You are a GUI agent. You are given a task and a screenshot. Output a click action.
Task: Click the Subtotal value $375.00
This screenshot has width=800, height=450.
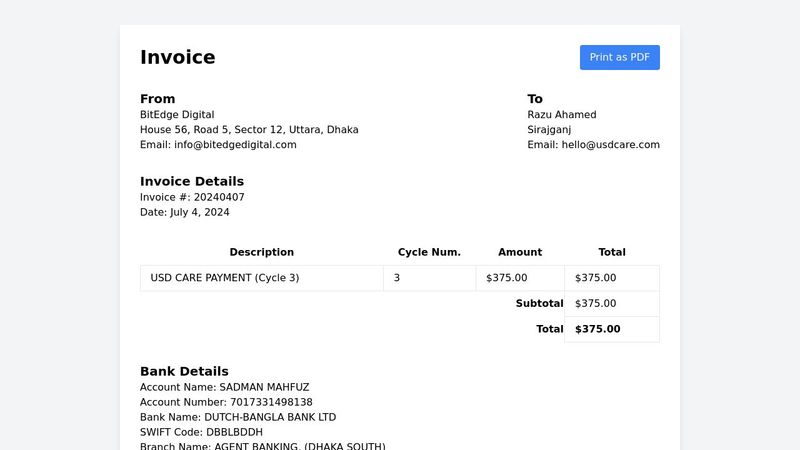pos(595,304)
